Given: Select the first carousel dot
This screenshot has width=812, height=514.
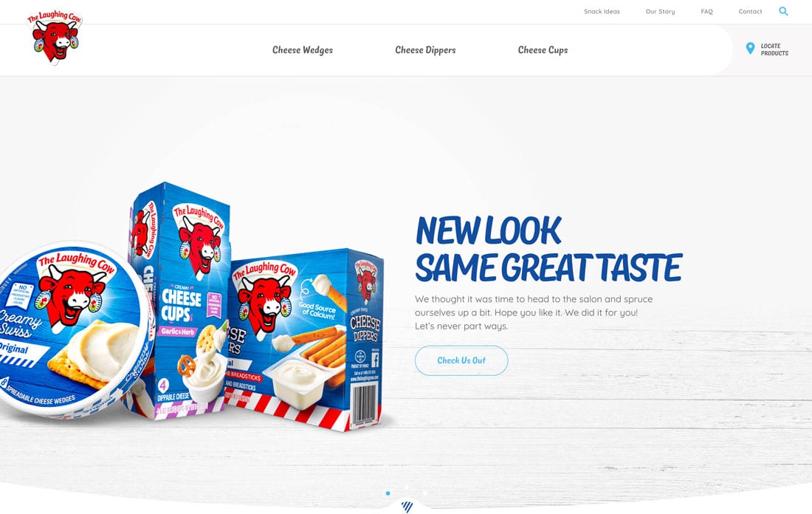Looking at the screenshot, I should click(x=388, y=493).
